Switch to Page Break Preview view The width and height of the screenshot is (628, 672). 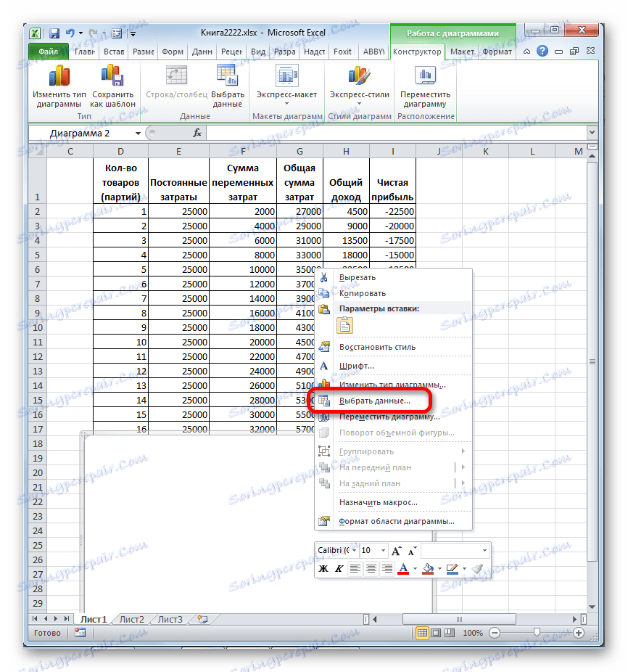tap(450, 633)
